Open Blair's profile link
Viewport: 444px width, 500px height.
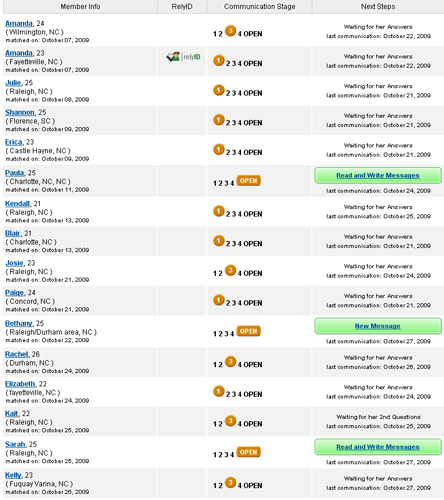(13, 233)
